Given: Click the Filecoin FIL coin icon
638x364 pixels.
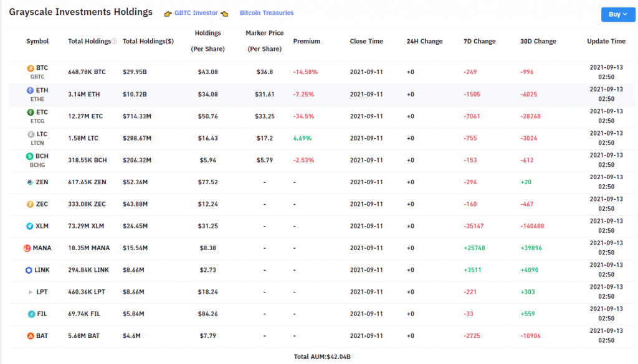Looking at the screenshot, I should pyautogui.click(x=29, y=314).
